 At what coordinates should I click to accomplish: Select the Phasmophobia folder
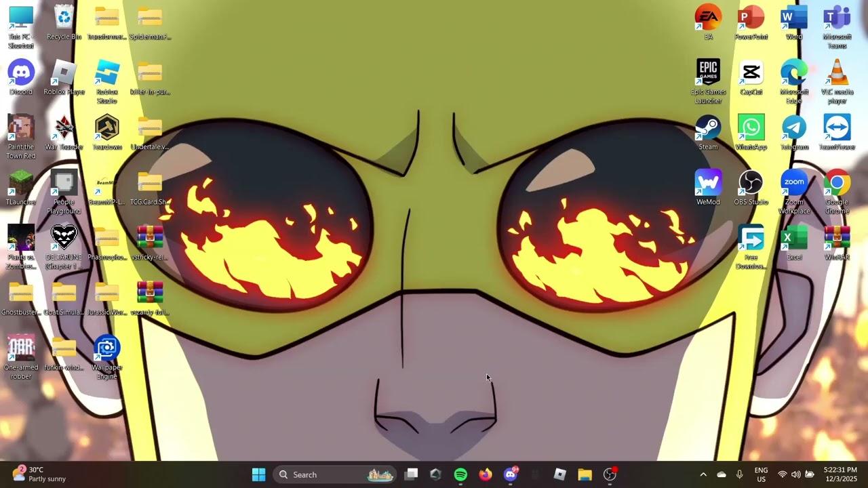(x=107, y=243)
